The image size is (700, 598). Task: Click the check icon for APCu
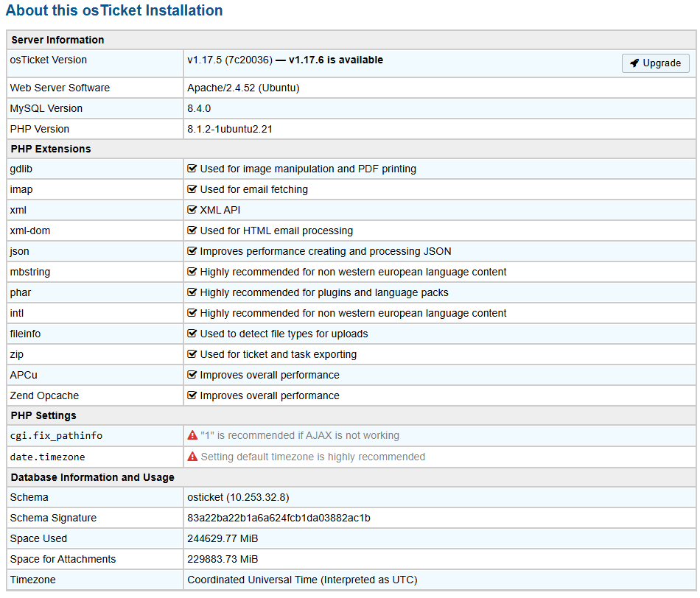point(192,376)
